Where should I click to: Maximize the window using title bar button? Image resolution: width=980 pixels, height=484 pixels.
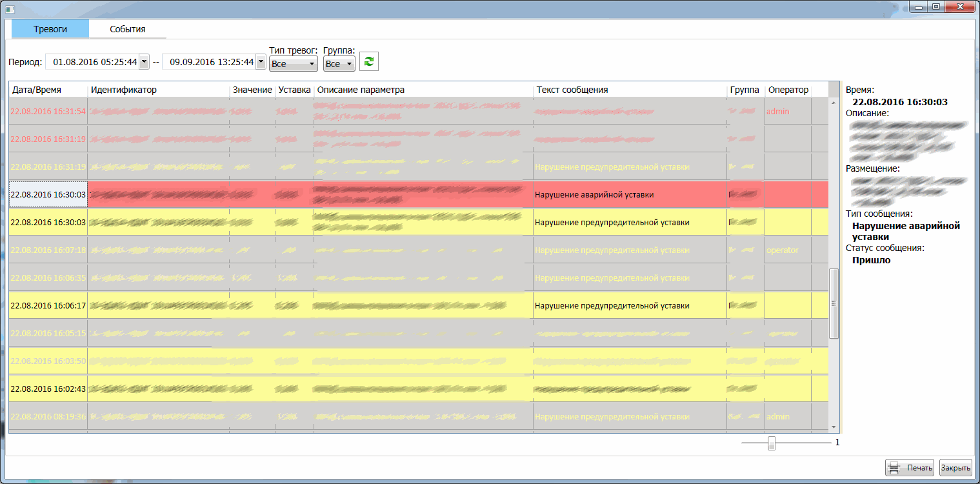pos(935,6)
